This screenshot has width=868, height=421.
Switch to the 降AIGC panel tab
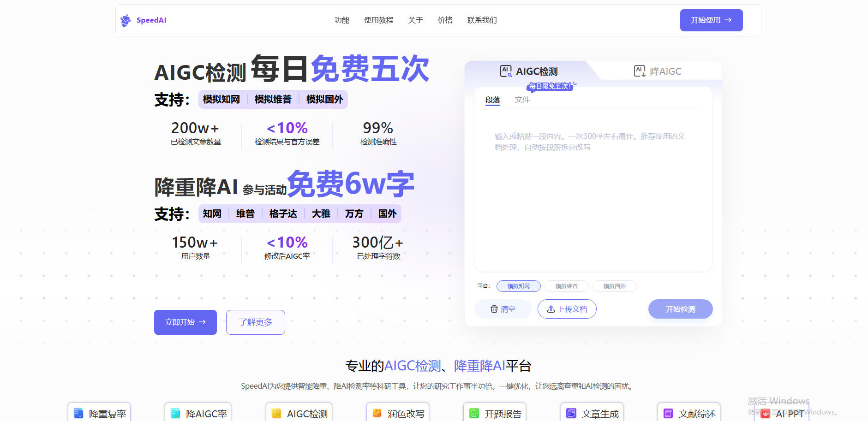[x=658, y=71]
